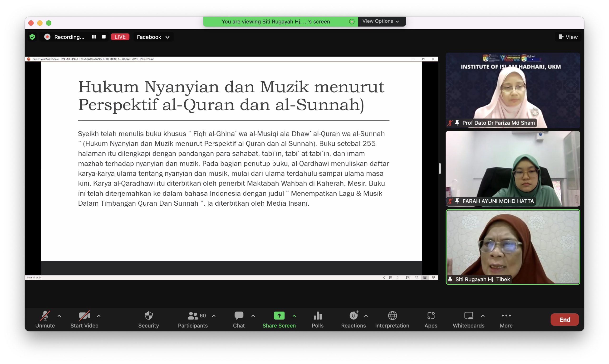609x364 pixels.
Task: Unmute the microphone
Action: point(45,316)
